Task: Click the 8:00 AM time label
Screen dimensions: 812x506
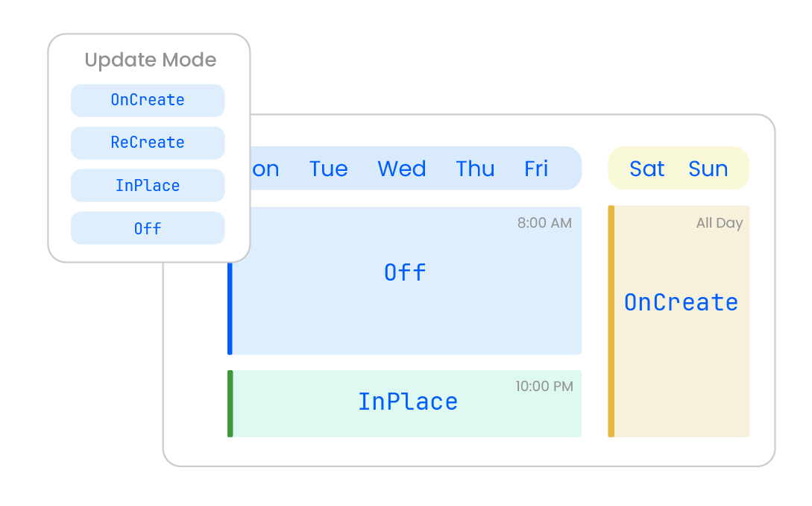Action: (543, 222)
